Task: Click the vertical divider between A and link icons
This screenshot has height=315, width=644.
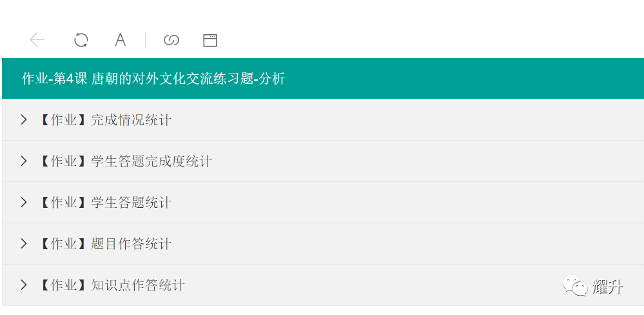Action: click(x=146, y=40)
